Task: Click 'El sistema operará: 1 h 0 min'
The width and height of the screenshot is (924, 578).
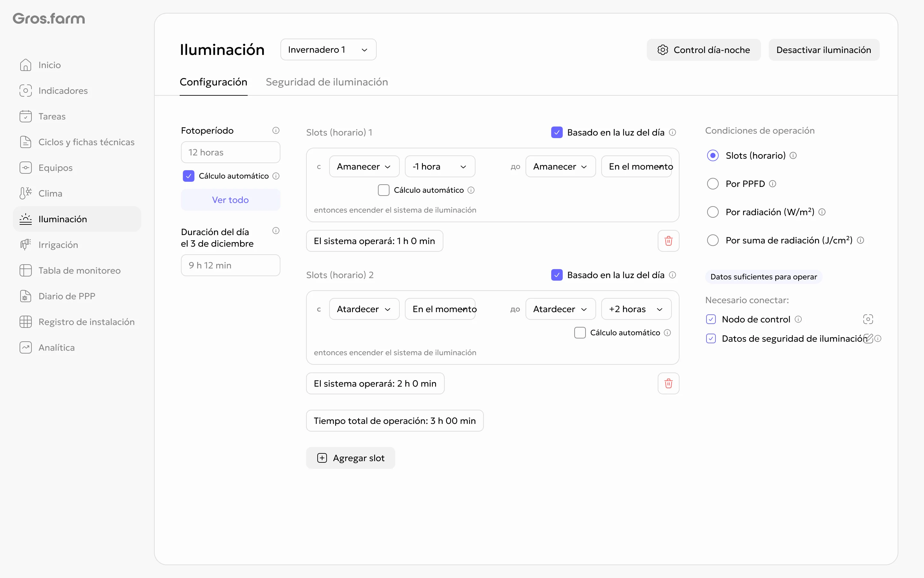Action: click(374, 241)
